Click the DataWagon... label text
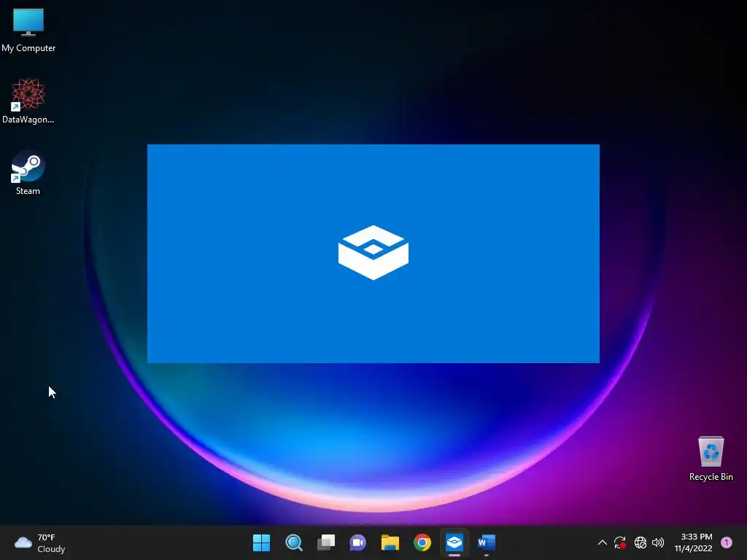Viewport: 747px width, 560px height. (28, 120)
